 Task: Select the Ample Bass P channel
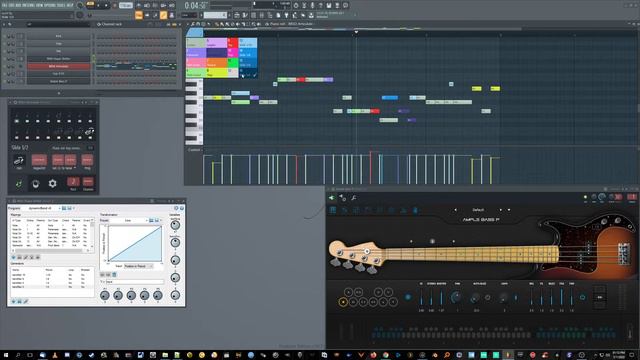58,81
